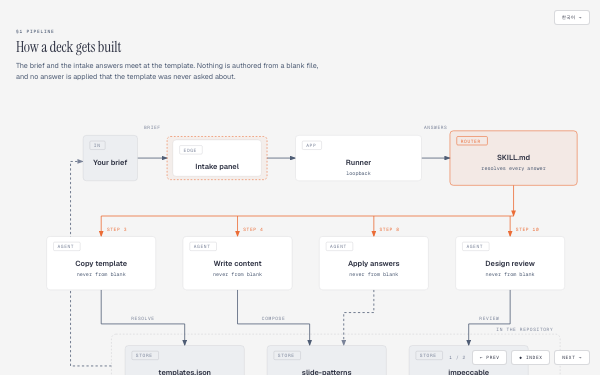Viewport: 600px width, 375px height.
Task: Click 'resolves every answer' under SKILL.md
Action: [x=513, y=168]
